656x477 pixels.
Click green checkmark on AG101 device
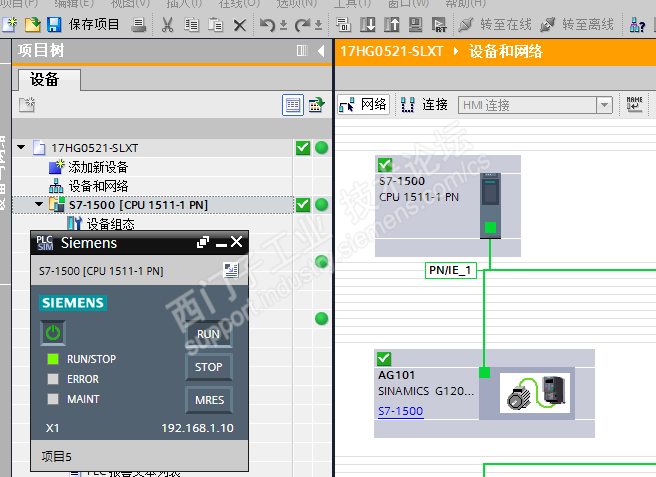tap(384, 359)
